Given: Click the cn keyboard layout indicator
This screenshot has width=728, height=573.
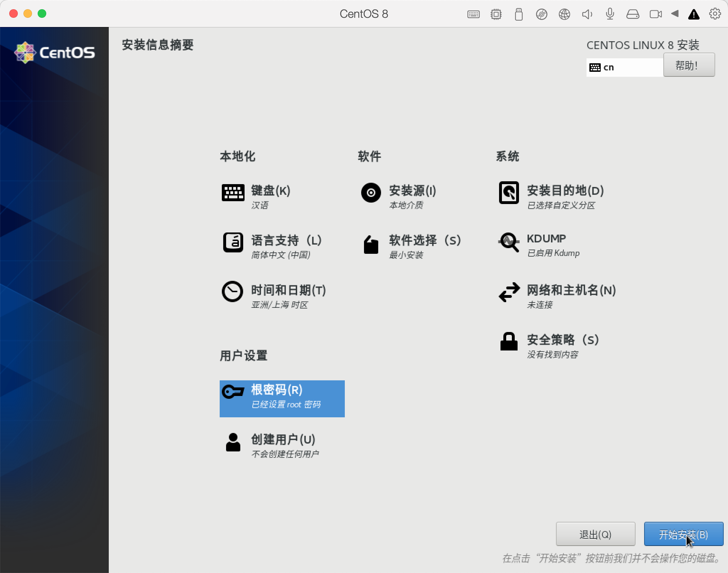Looking at the screenshot, I should [625, 67].
